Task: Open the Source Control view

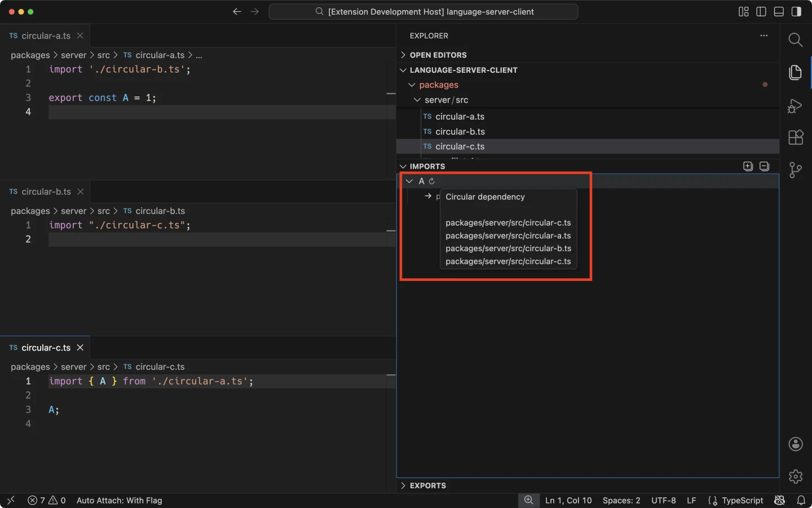Action: coord(795,170)
